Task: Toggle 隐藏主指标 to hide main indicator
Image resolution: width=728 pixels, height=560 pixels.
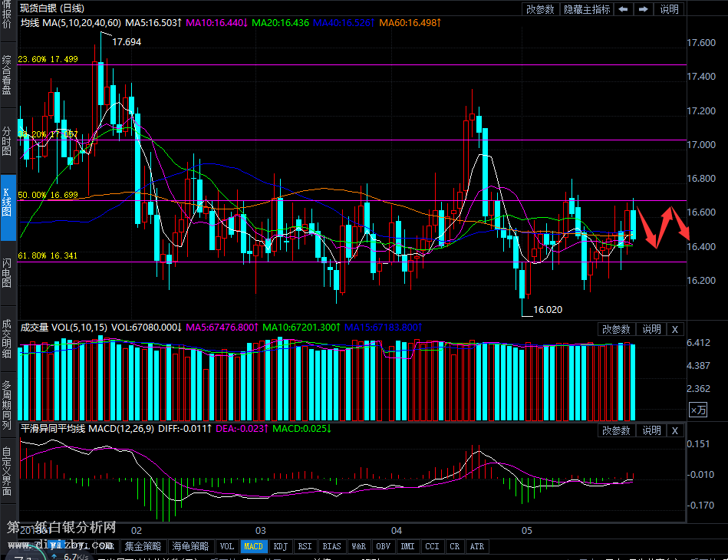Action: coord(587,9)
